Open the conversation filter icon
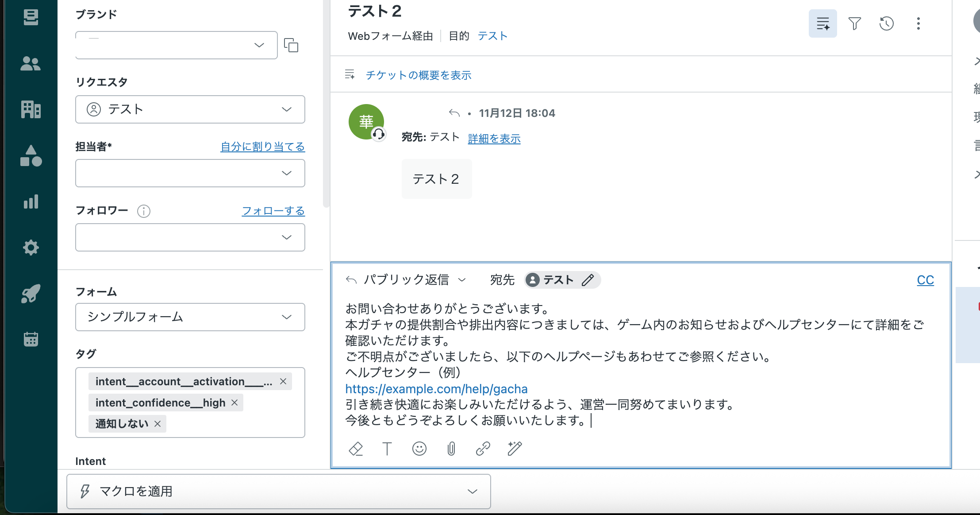 (854, 23)
